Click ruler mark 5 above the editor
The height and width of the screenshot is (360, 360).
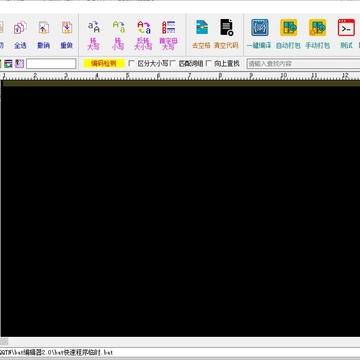tap(127, 76)
